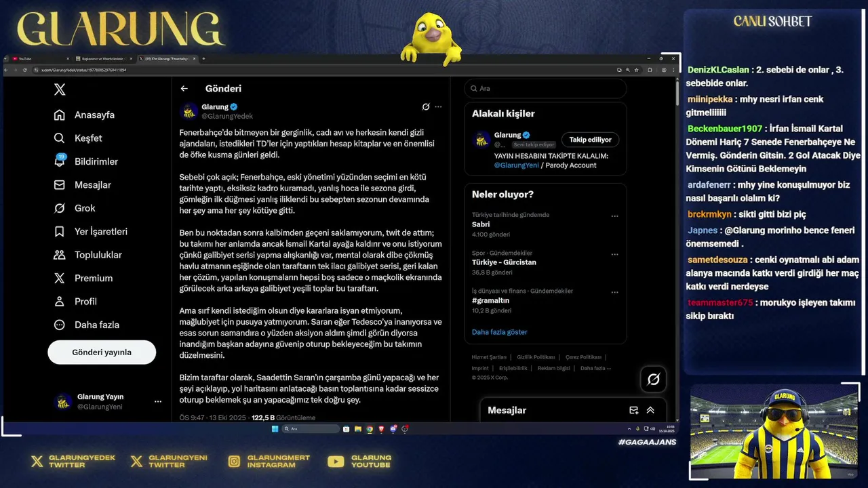Click the X logo in the sidebar
Screen dimensions: 868x488
60,89
